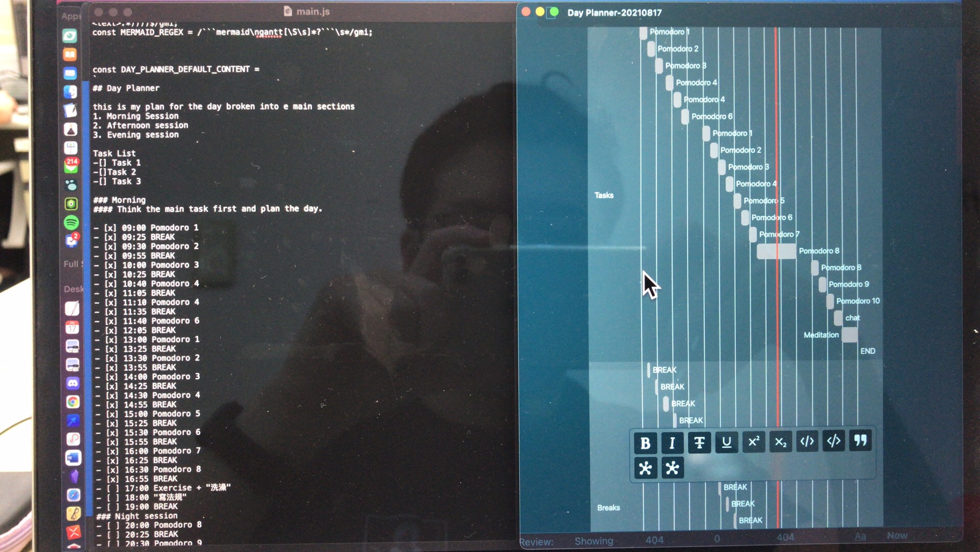Click the '### Night session' heading in editor
Viewport: 980px width, 552px height.
pos(137,516)
